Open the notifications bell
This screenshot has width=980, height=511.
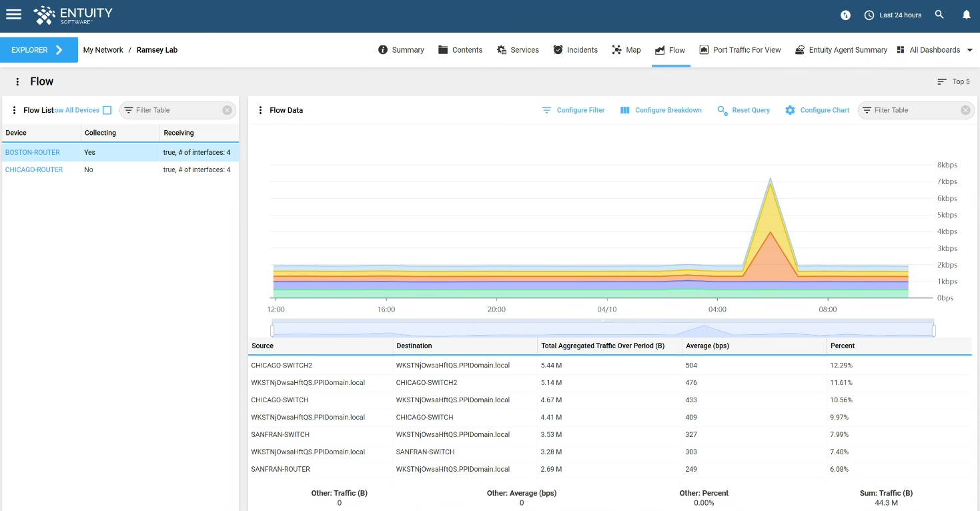click(966, 15)
